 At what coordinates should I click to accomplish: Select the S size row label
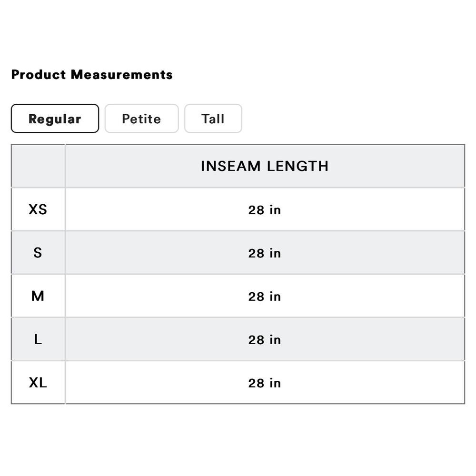tap(38, 253)
